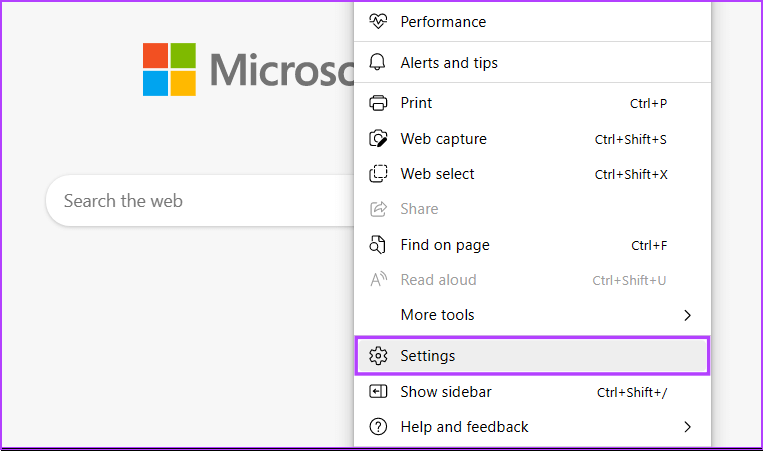
Task: Expand the Help and feedback chevron
Action: tap(687, 427)
